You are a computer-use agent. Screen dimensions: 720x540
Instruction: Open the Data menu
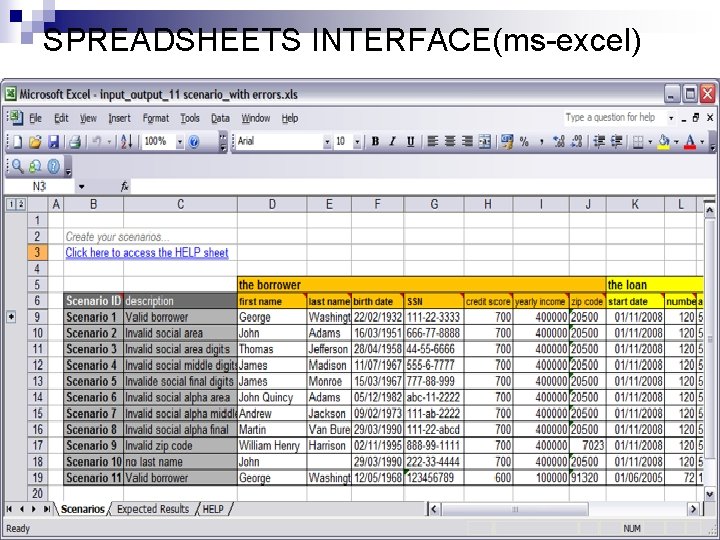(220, 118)
